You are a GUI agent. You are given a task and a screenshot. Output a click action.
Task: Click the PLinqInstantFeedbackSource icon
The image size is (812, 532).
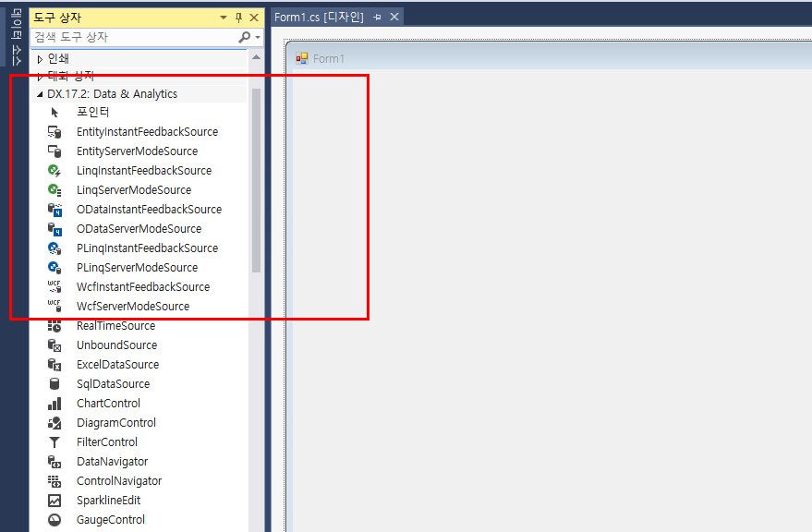coord(55,248)
